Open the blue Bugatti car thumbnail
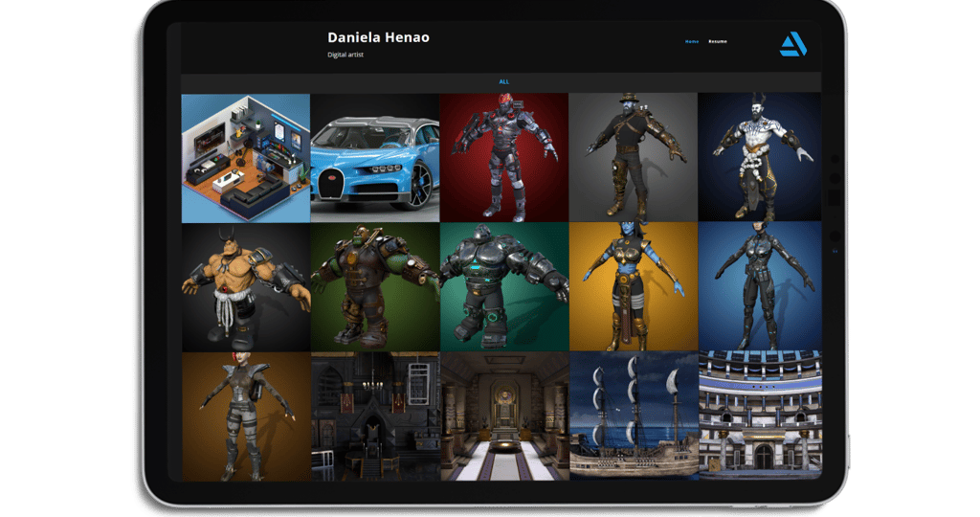The image size is (980, 517). point(375,158)
